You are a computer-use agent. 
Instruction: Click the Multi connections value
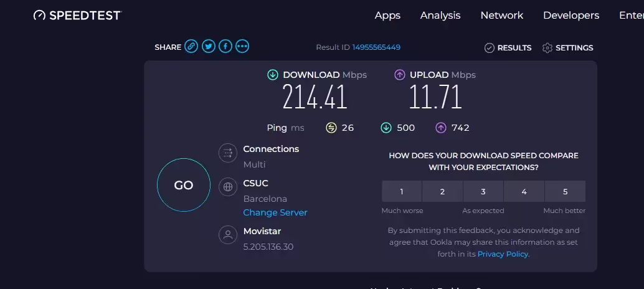254,164
